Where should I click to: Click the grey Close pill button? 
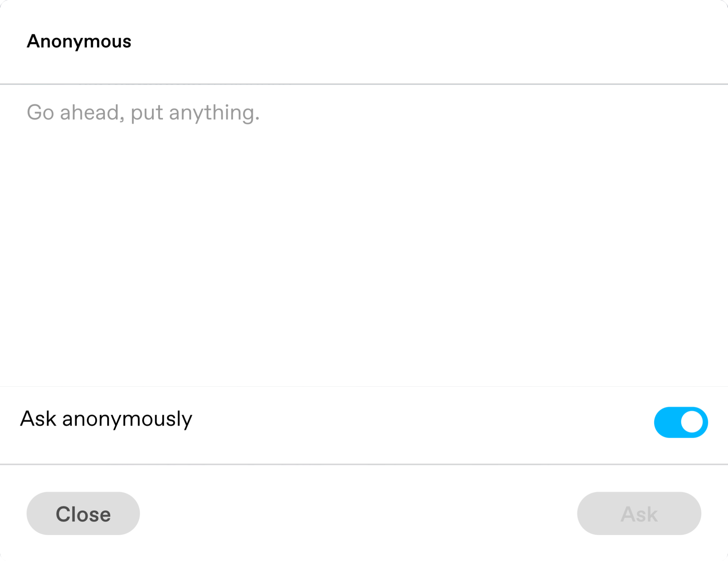83,513
